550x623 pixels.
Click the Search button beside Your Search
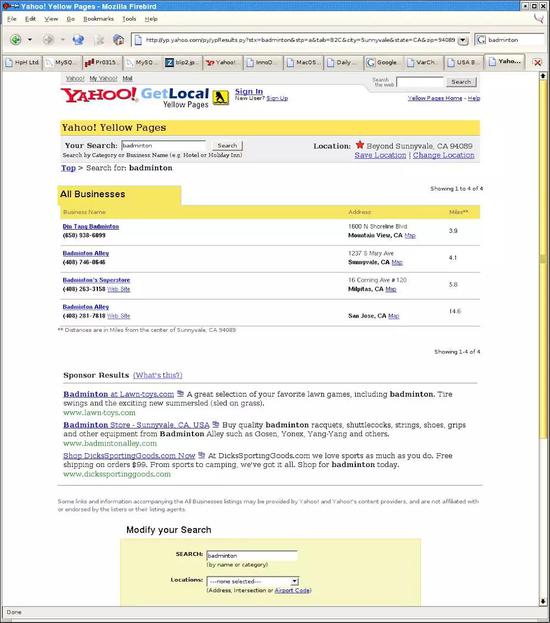click(x=227, y=145)
